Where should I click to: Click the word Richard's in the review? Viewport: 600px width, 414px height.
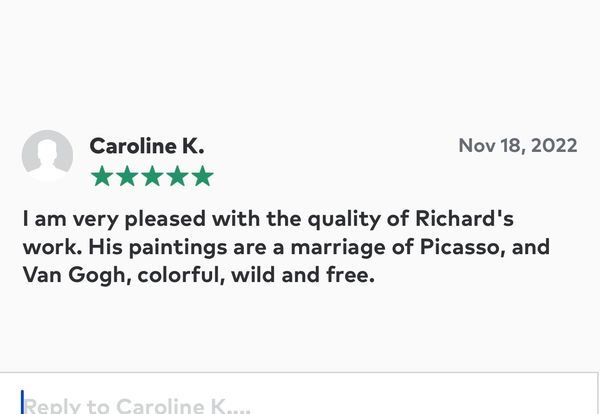coord(464,219)
